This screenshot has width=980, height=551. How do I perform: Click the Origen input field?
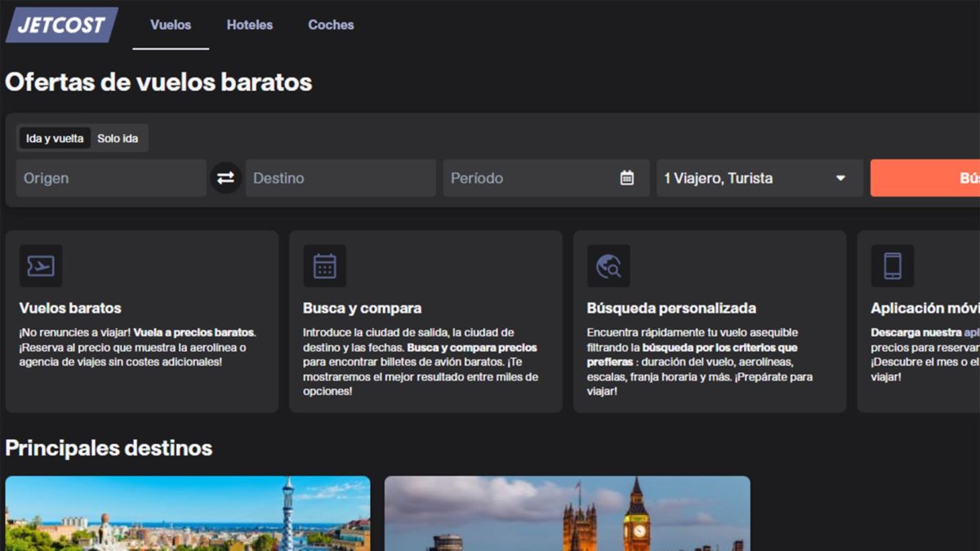click(111, 178)
